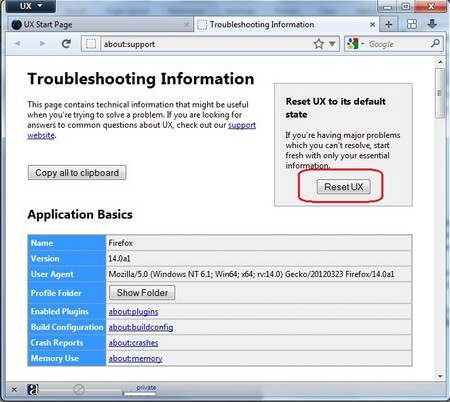Expand the URL history dropdown arrow
Viewport: 450px width, 402px height.
tap(332, 44)
